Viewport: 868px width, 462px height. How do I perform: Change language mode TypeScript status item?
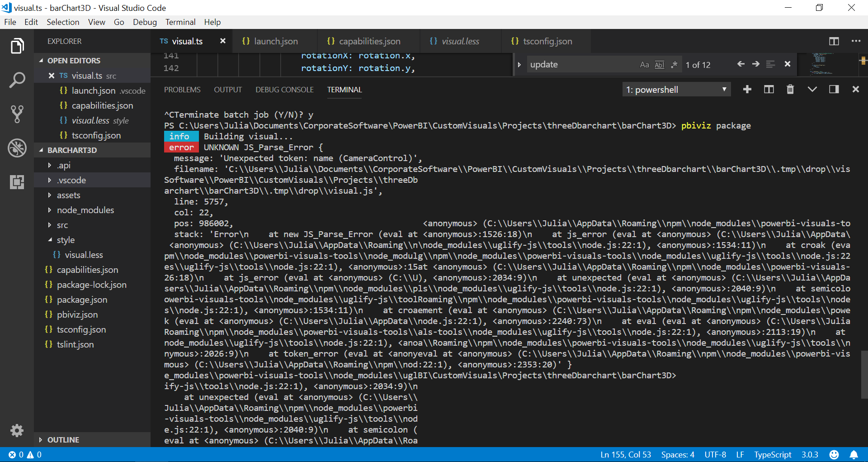pyautogui.click(x=773, y=455)
